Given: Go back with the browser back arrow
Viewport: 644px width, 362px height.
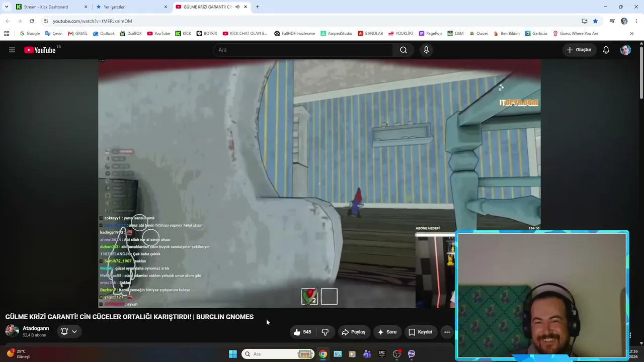Looking at the screenshot, I should (x=8, y=21).
